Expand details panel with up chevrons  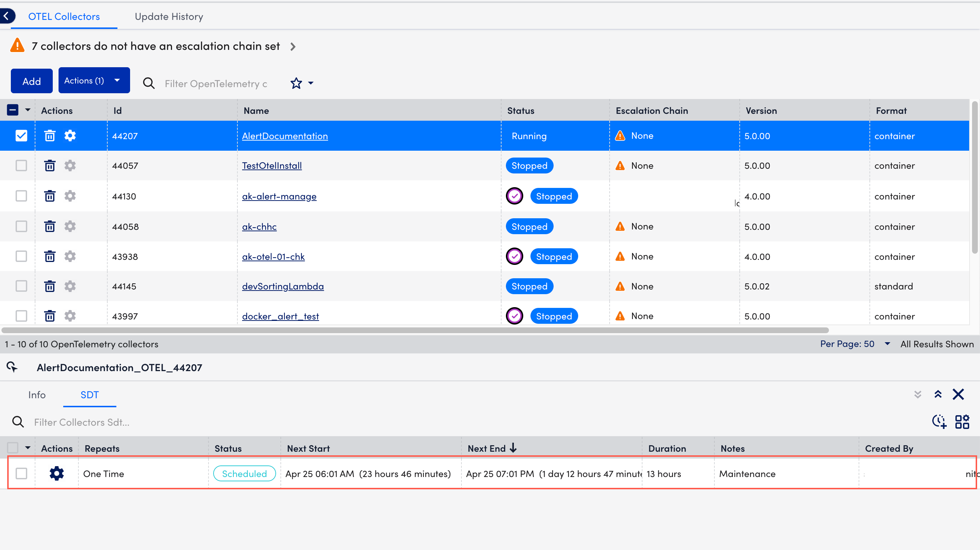coord(938,395)
